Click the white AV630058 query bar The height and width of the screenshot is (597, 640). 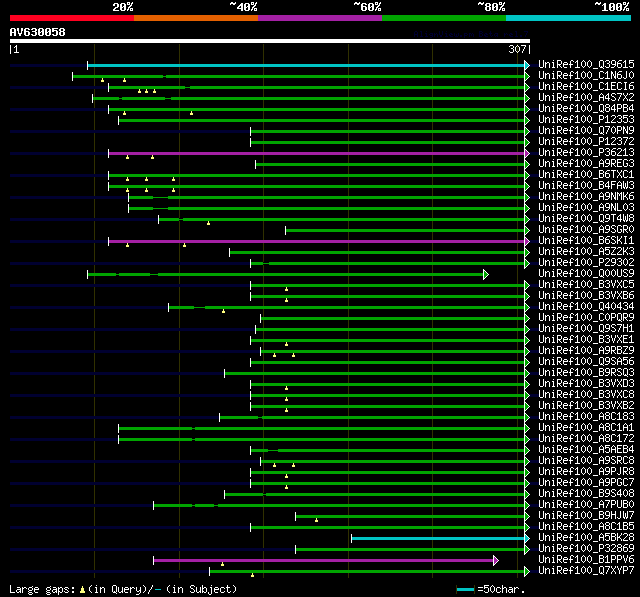pyautogui.click(x=270, y=41)
